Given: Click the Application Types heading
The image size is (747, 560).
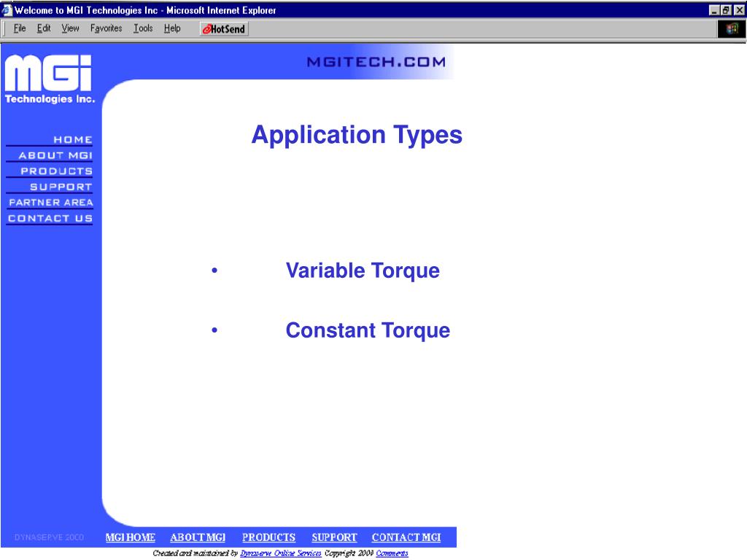Looking at the screenshot, I should [357, 135].
